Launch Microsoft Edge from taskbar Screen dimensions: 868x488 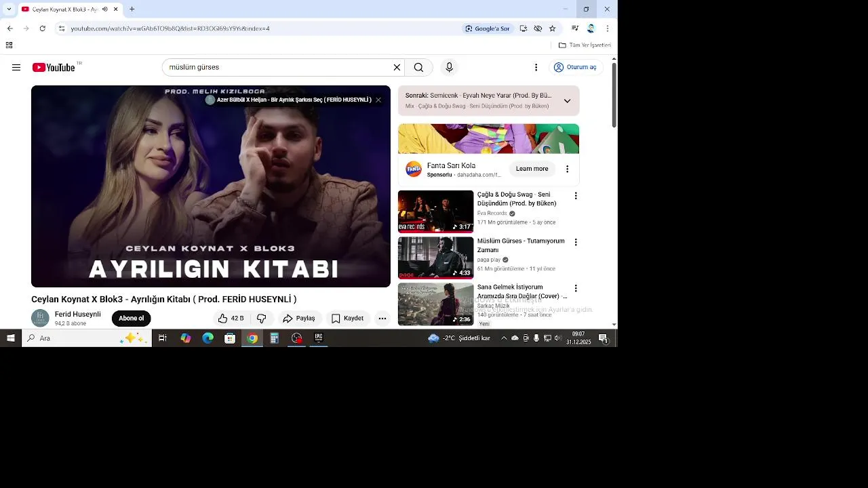click(208, 338)
